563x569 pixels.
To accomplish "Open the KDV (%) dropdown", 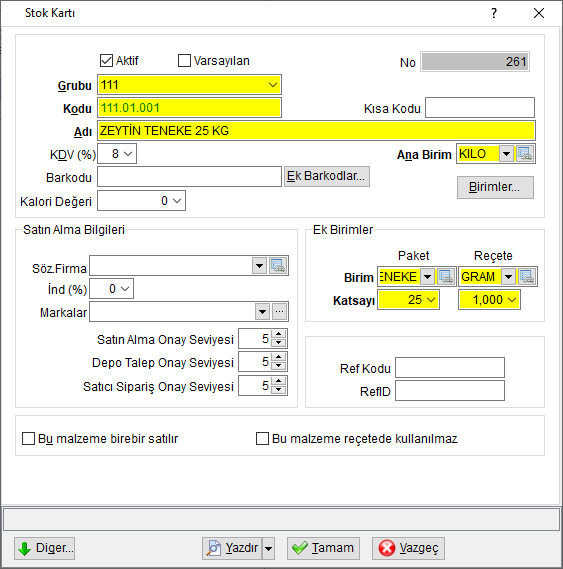I will click(128, 154).
